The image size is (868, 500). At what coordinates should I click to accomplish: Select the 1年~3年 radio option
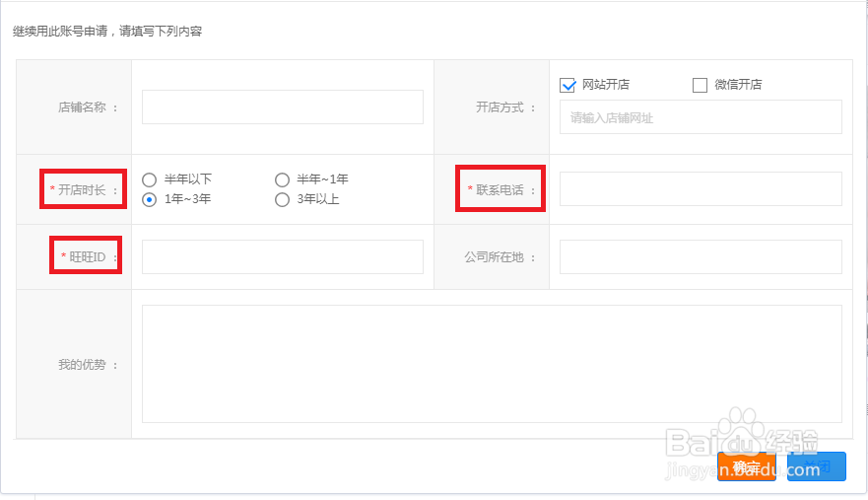[x=149, y=199]
